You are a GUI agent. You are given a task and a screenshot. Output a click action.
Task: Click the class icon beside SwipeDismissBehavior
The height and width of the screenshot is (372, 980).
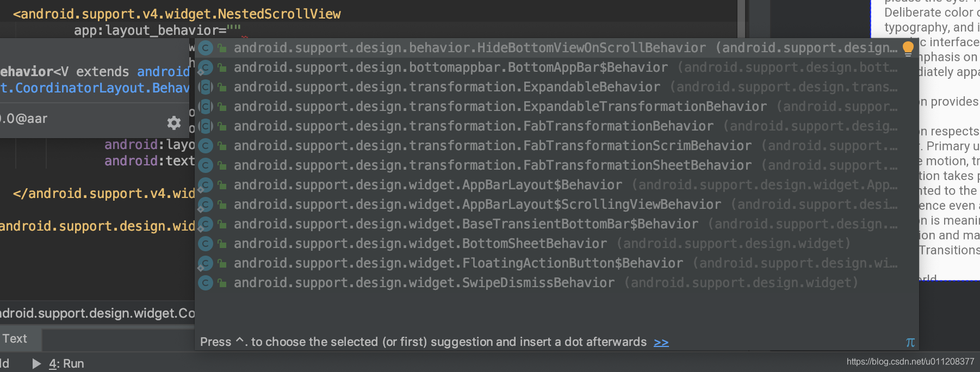[205, 283]
